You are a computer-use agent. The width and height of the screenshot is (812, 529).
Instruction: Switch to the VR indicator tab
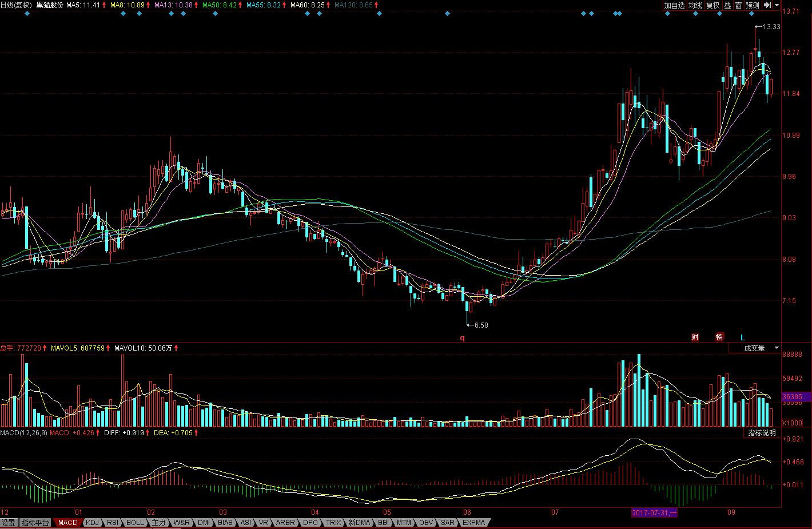264,523
